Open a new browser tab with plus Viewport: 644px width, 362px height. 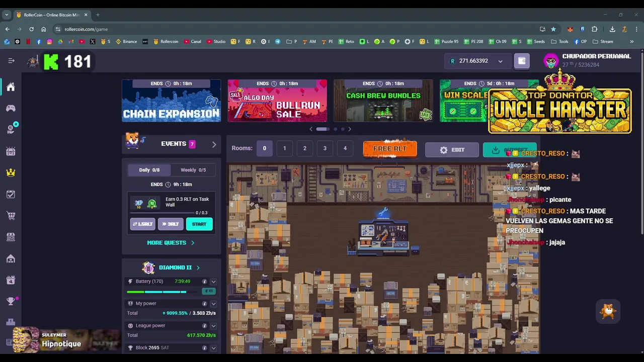[x=98, y=15]
